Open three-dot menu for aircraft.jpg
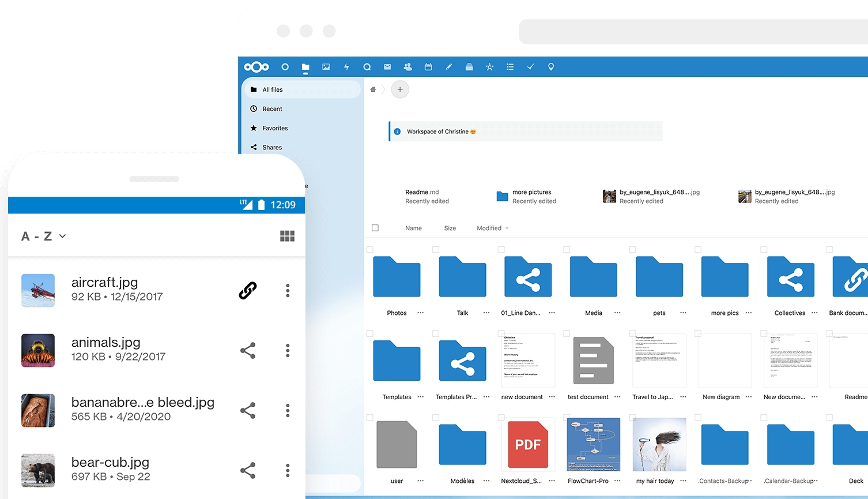The width and height of the screenshot is (868, 499). (288, 291)
